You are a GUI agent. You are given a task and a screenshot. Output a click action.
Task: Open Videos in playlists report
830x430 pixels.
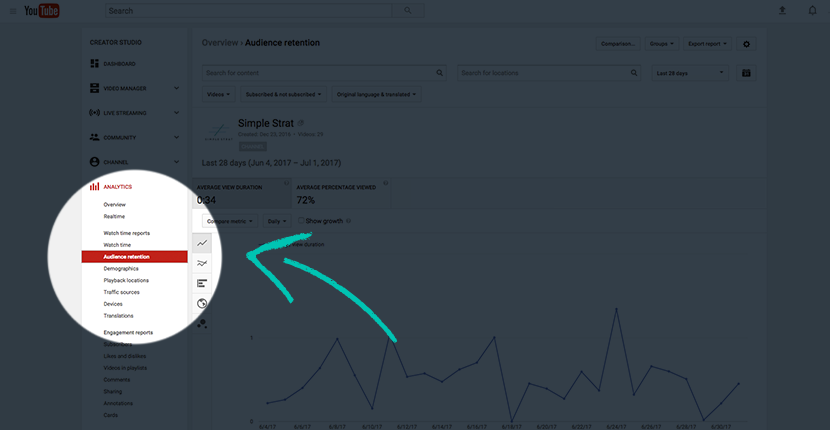coord(125,368)
